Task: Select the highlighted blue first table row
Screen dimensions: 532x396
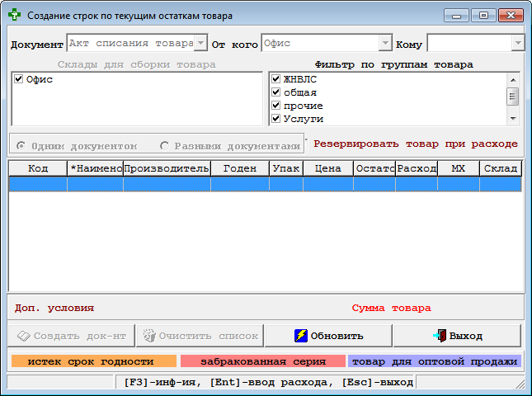Action: [264, 184]
